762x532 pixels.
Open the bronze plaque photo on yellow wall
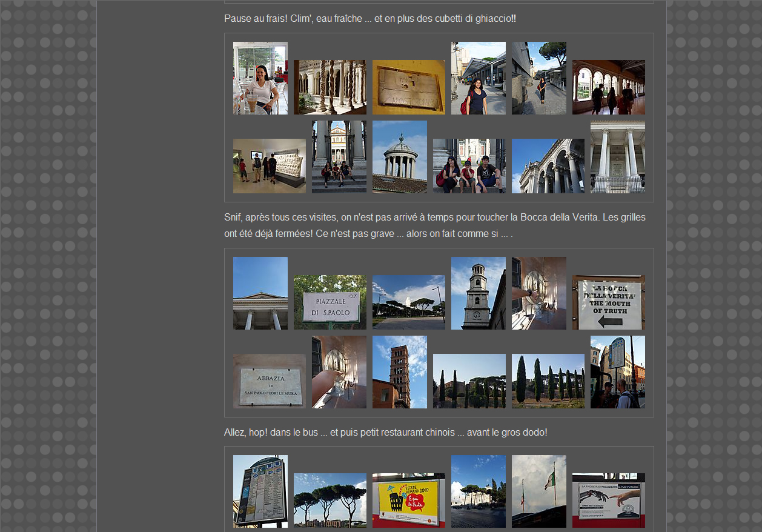[x=408, y=87]
